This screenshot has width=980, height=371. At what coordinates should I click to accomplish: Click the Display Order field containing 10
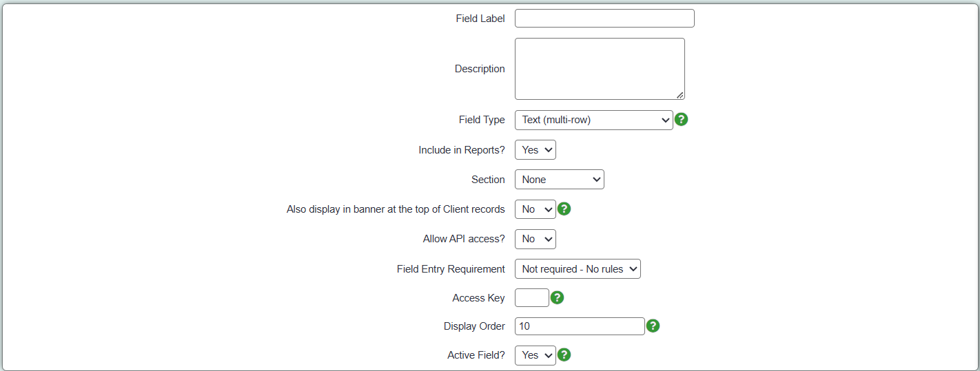pyautogui.click(x=580, y=326)
